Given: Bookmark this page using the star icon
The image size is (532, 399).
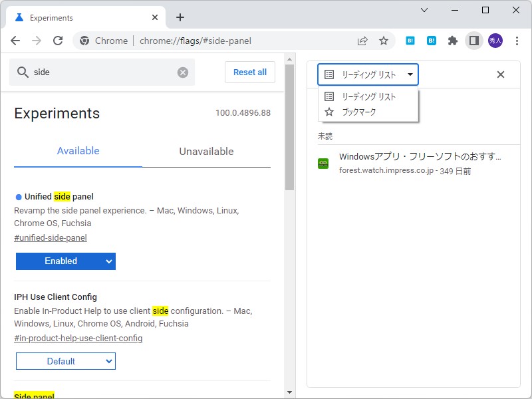Looking at the screenshot, I should [x=384, y=41].
